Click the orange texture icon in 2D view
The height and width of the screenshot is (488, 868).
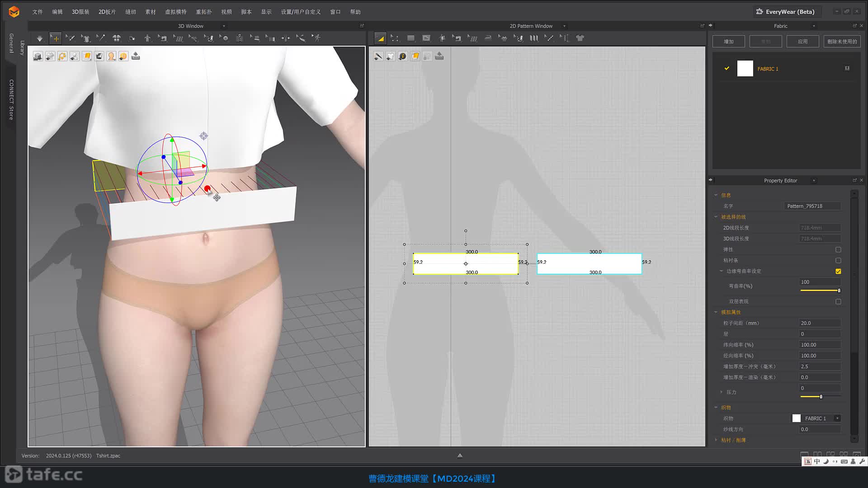point(415,56)
